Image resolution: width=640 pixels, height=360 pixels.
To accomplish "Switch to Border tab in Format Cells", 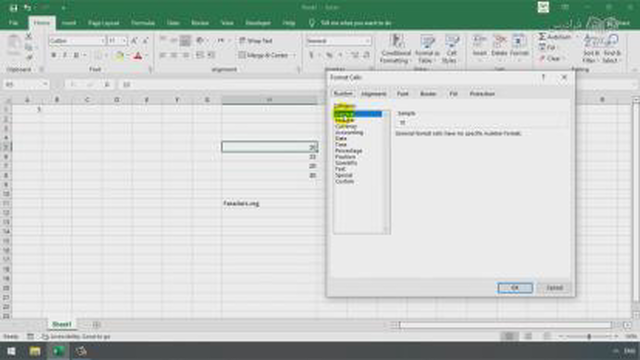I will (x=428, y=94).
